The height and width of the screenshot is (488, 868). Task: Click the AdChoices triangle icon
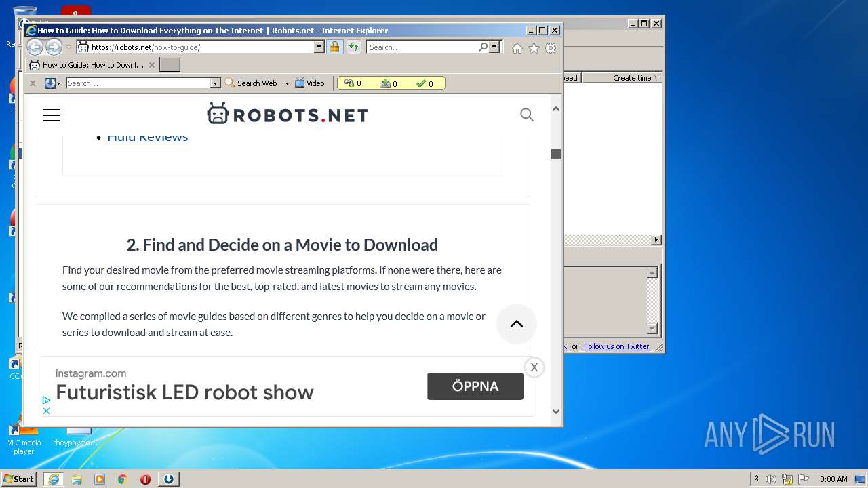46,401
